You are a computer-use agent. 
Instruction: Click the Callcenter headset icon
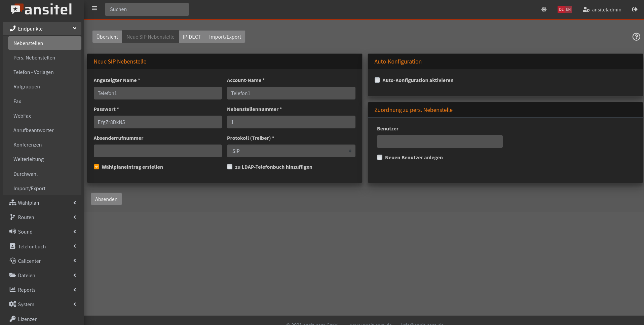(12, 261)
